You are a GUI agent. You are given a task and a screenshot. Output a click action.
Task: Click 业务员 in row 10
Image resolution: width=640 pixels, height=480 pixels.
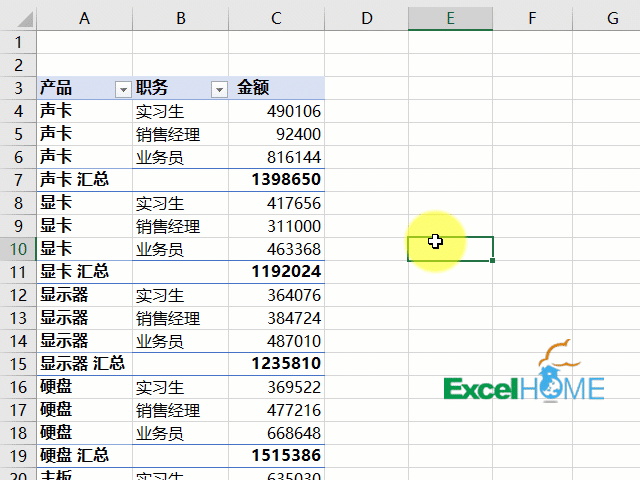(x=160, y=249)
